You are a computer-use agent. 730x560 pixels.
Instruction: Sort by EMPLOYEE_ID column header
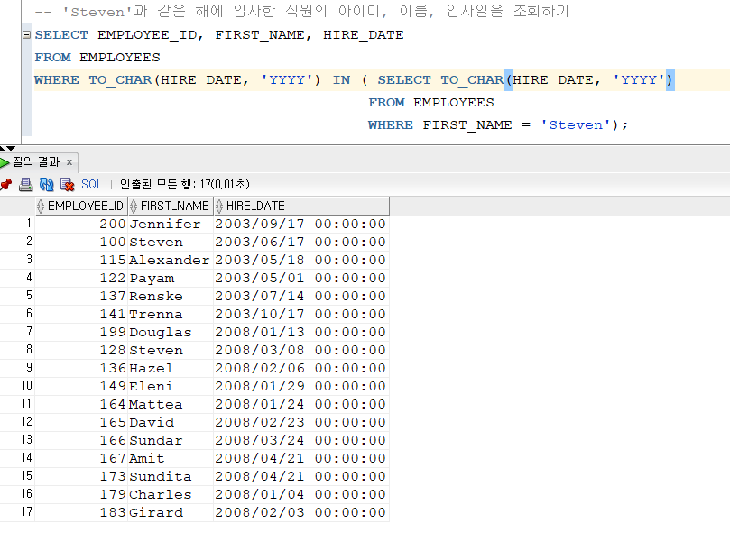81,206
